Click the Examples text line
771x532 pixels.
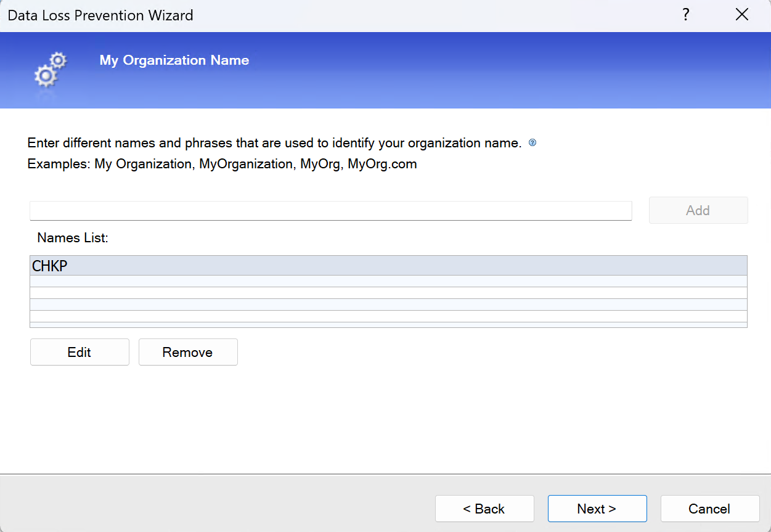pos(222,164)
